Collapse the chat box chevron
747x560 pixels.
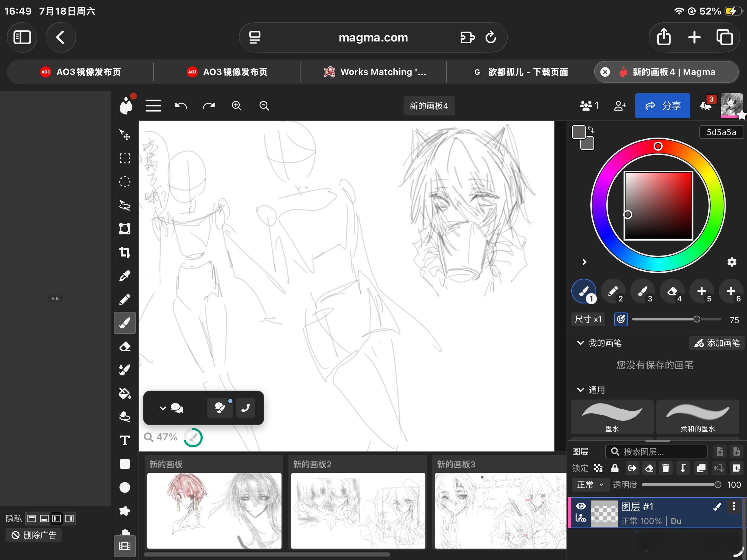point(163,408)
